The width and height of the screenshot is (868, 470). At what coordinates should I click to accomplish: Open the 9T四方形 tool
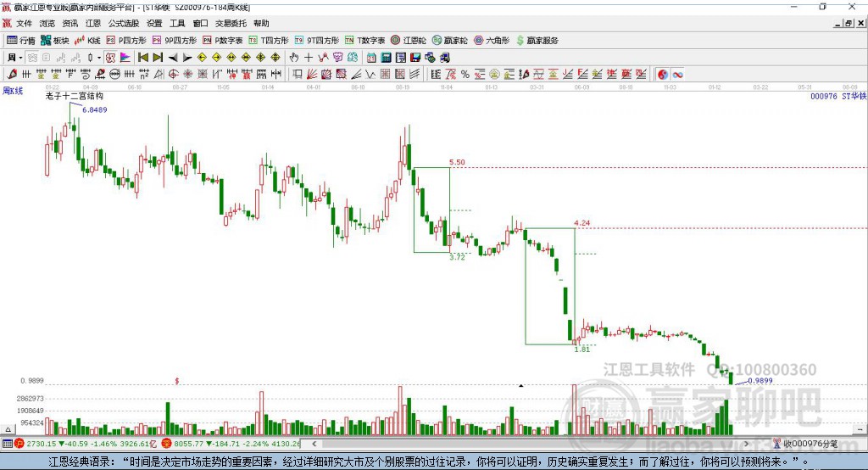click(x=317, y=41)
